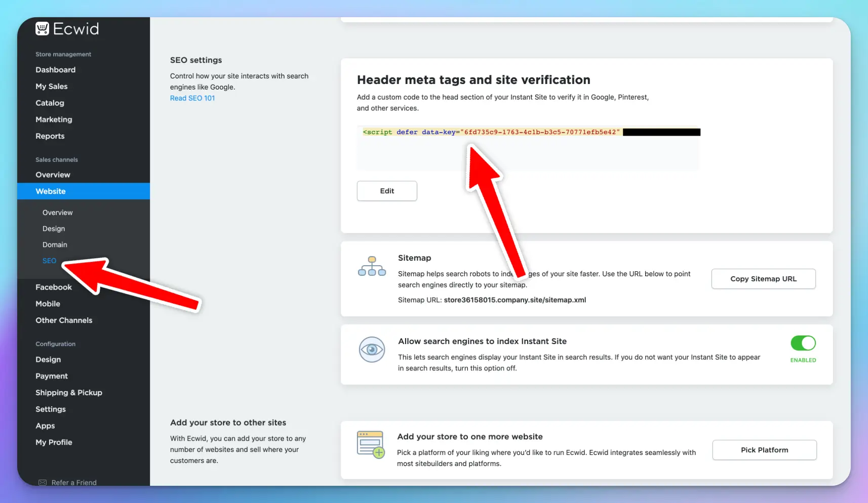Click the Pick Platform button

(x=764, y=450)
